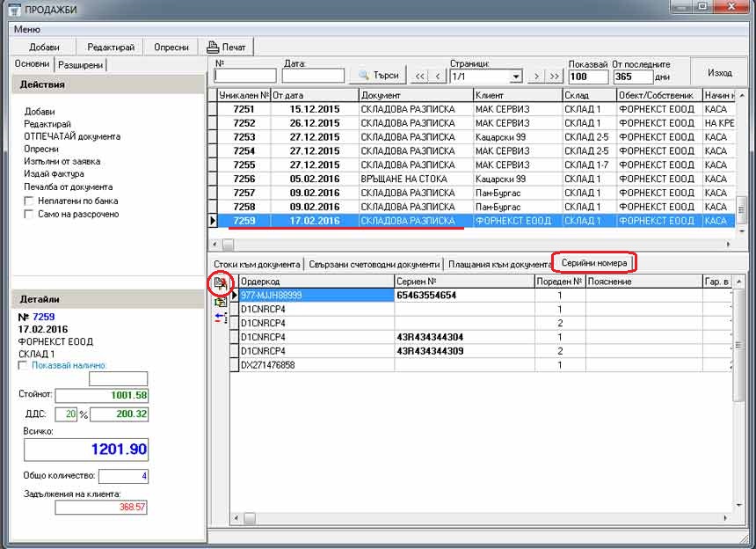This screenshot has height=549, width=756.
Task: Click the serial numbers table horizontal scrollbar thumb
Action: point(250,518)
